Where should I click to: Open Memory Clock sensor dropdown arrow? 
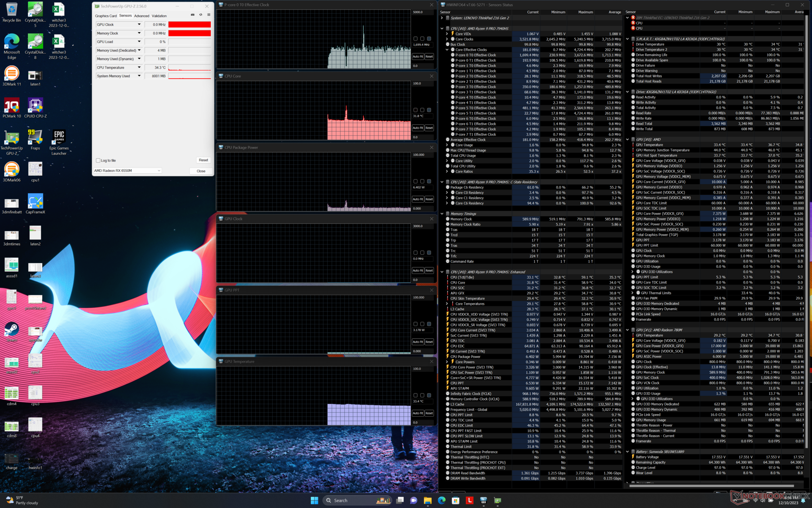point(139,33)
